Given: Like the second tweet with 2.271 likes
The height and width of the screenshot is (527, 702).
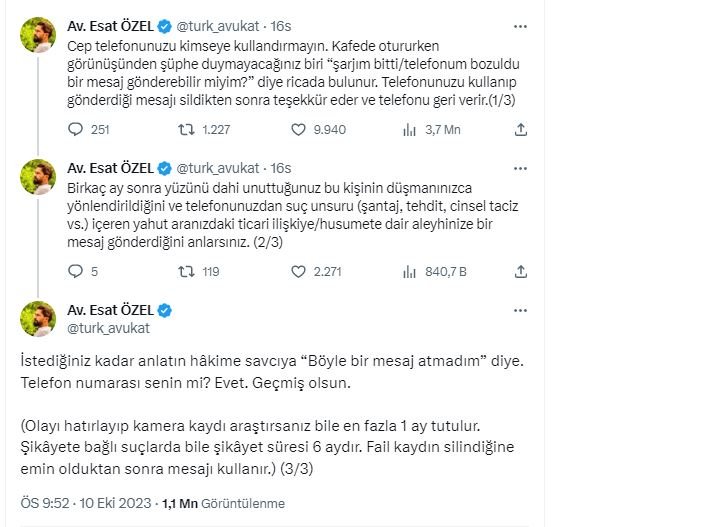Looking at the screenshot, I should coord(298,270).
